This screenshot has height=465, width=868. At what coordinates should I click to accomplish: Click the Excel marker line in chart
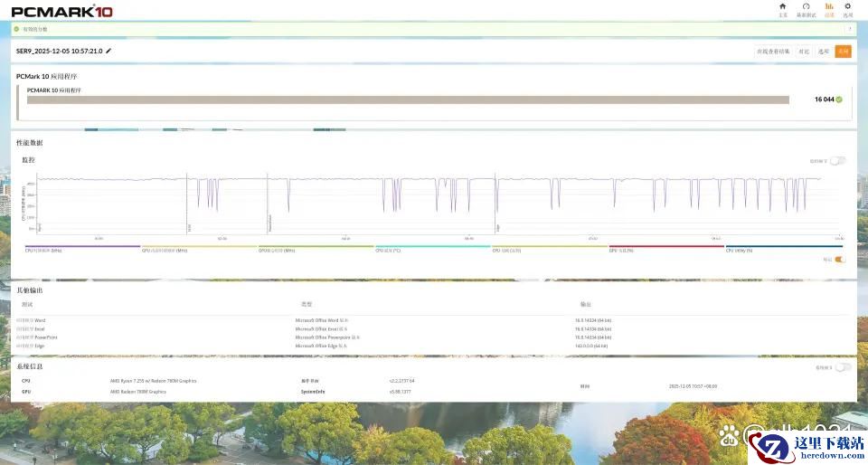coord(186,204)
